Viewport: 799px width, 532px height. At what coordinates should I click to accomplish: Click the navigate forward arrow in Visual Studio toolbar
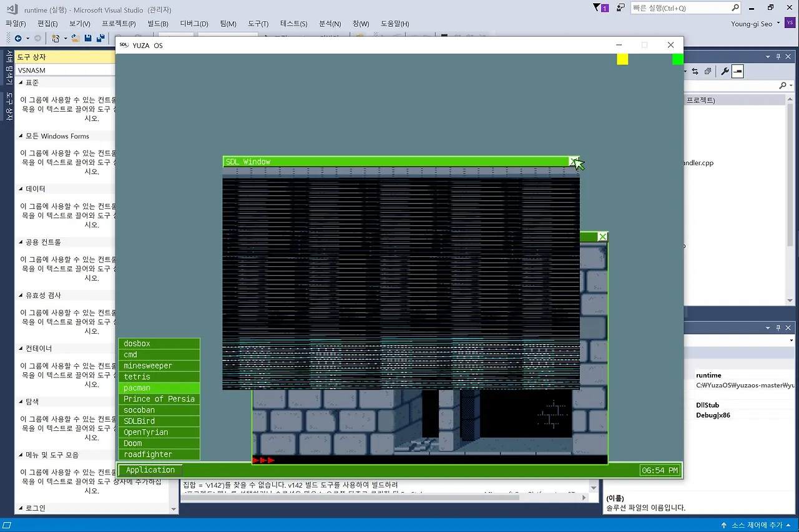tap(37, 39)
